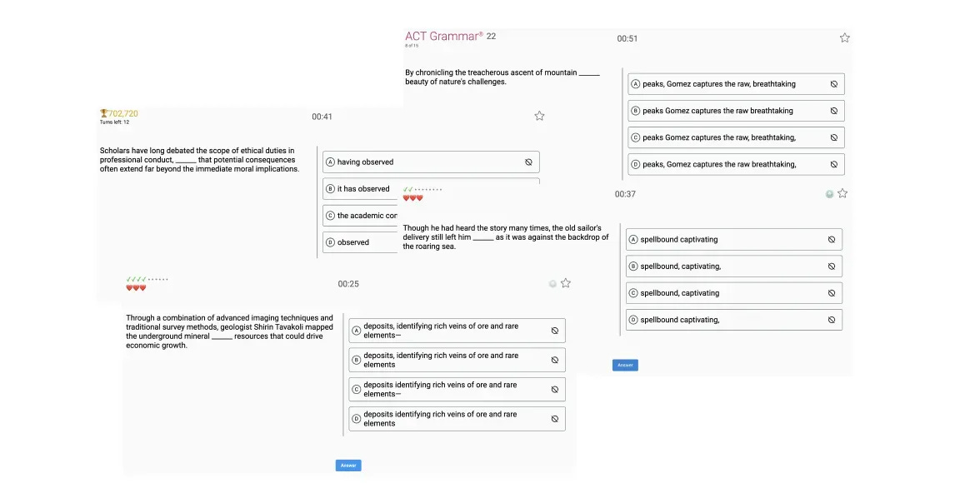Click Answer button under geologist question
Screen dimensions: 980x488
coord(348,466)
